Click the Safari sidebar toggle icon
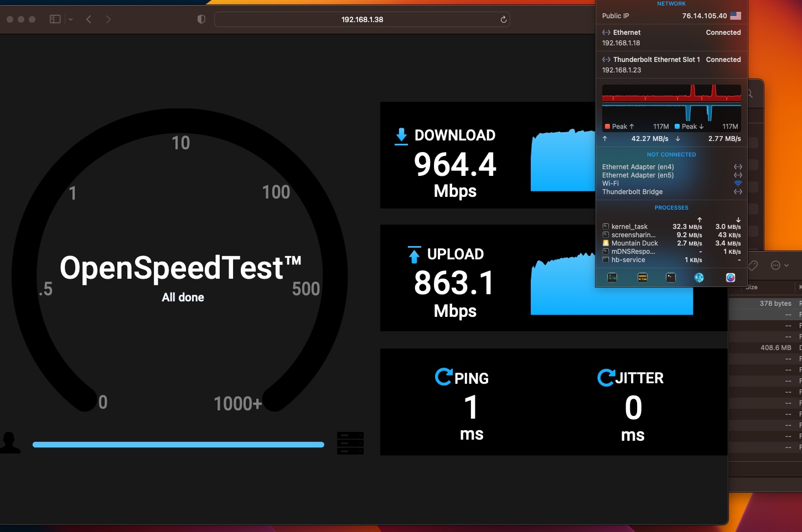 [x=55, y=19]
